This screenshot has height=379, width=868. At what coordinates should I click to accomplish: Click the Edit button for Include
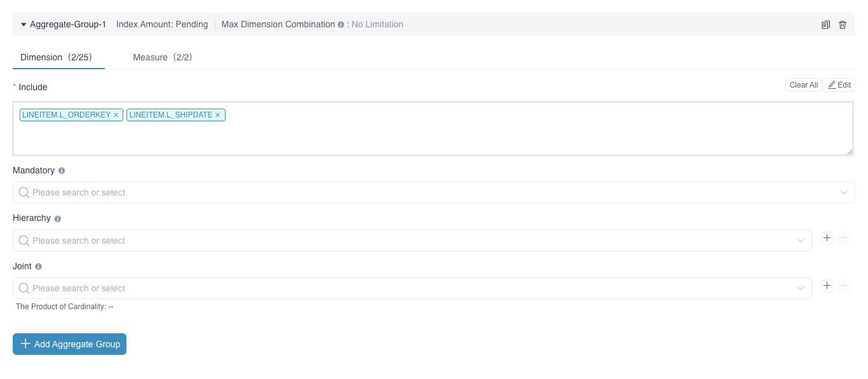pos(839,85)
